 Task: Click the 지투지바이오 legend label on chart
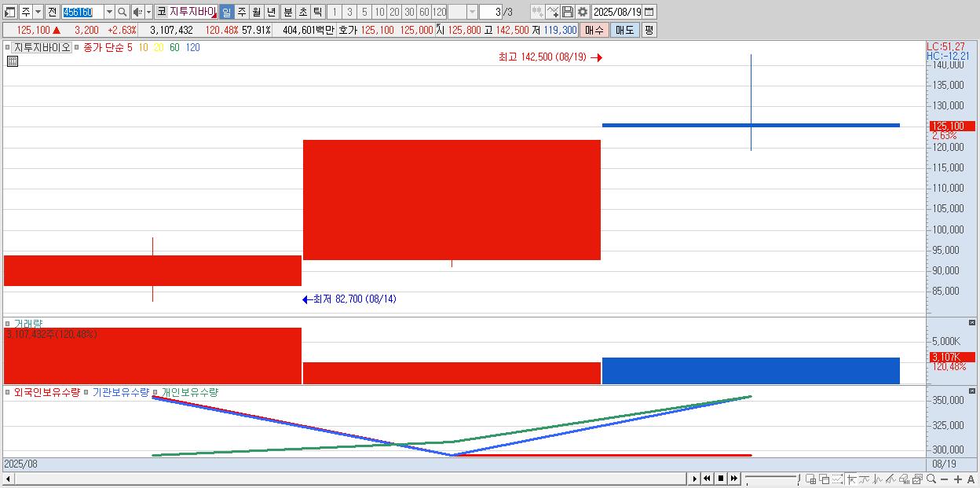pyautogui.click(x=42, y=47)
